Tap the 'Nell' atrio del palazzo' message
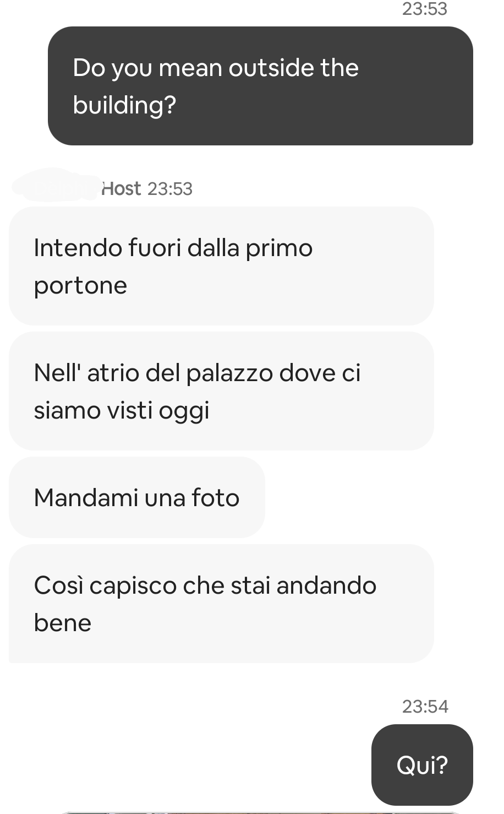This screenshot has width=504, height=814. (221, 391)
